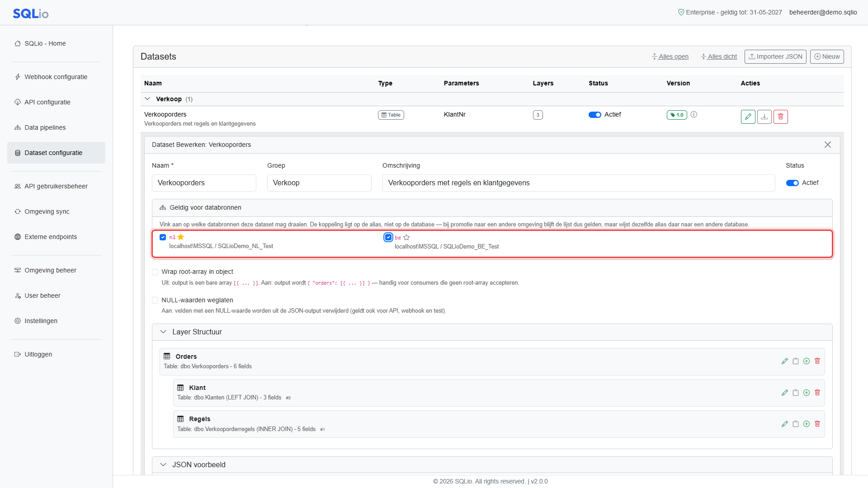Enable NULL-waarden weglaten checkbox

point(155,300)
